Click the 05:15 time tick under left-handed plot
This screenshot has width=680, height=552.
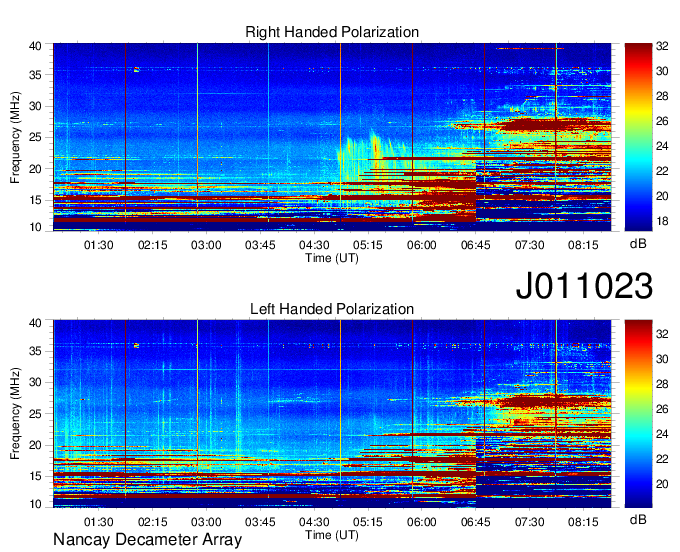point(368,522)
